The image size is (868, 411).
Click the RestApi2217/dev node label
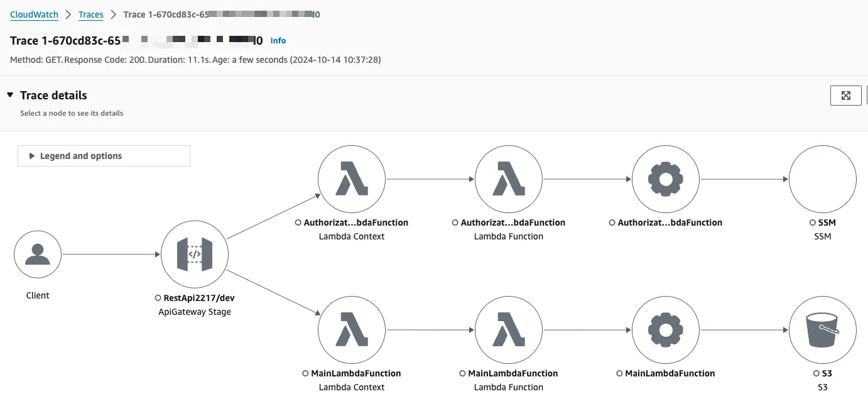click(199, 298)
